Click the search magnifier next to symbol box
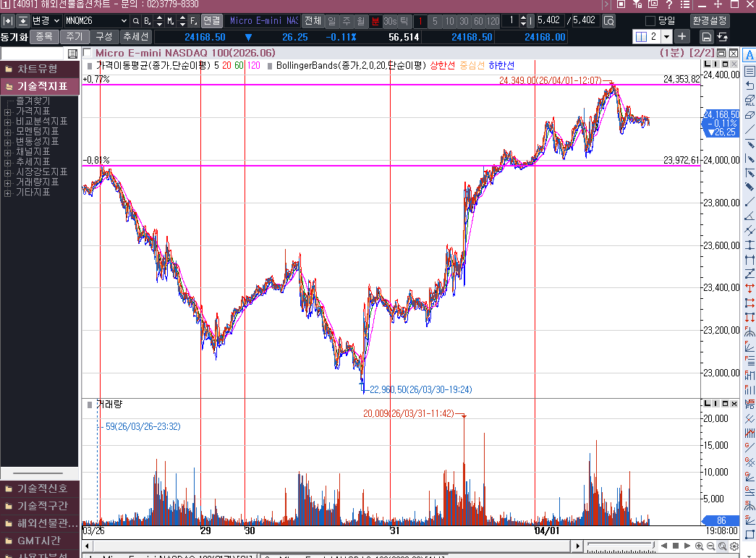This screenshot has width=756, height=558. click(135, 21)
